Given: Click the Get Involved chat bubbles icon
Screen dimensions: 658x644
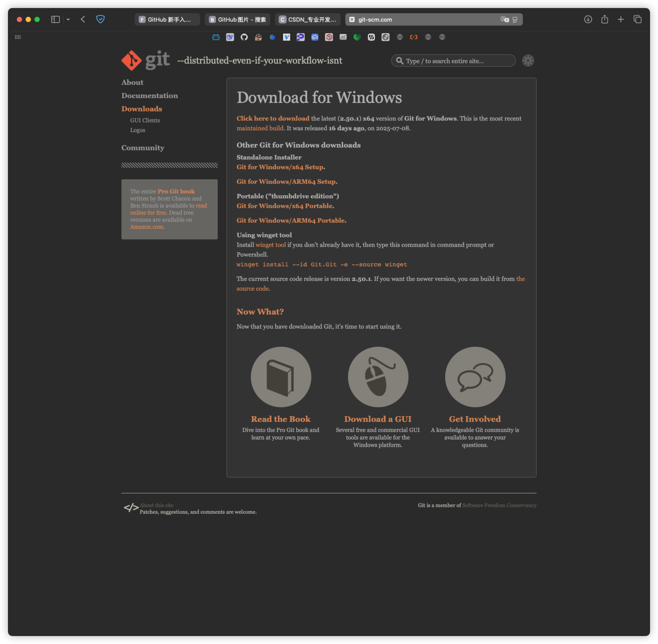Looking at the screenshot, I should click(x=475, y=377).
